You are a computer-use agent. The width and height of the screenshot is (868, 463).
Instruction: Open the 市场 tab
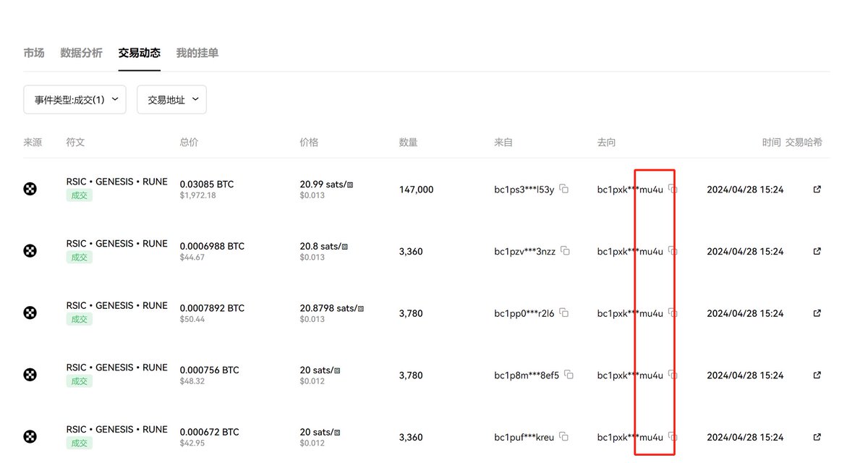tap(34, 53)
